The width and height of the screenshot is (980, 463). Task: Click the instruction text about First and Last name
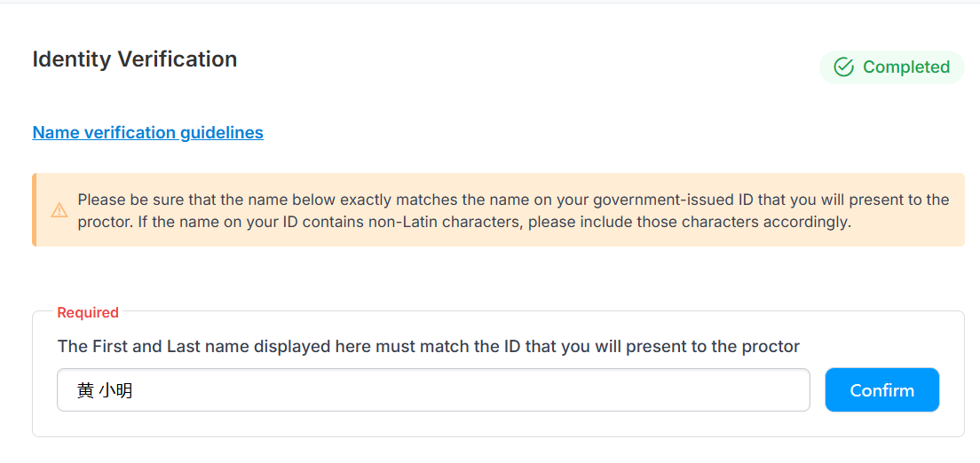[429, 346]
